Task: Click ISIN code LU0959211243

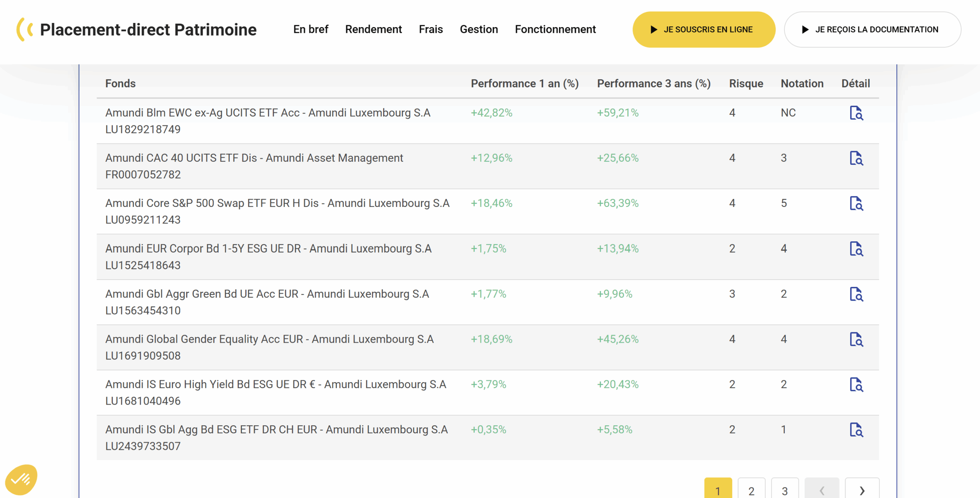Action: [143, 220]
